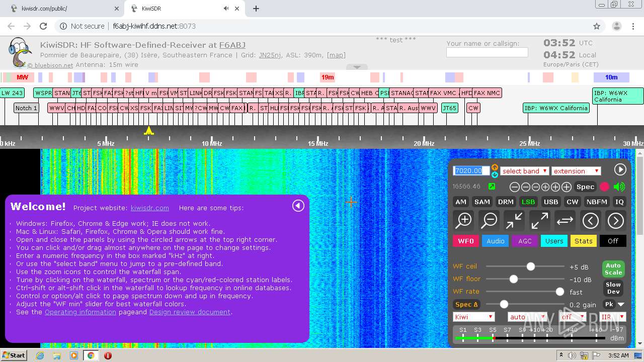Hide the control panel with its circled arrow
This screenshot has height=362, width=644.
pyautogui.click(x=620, y=169)
